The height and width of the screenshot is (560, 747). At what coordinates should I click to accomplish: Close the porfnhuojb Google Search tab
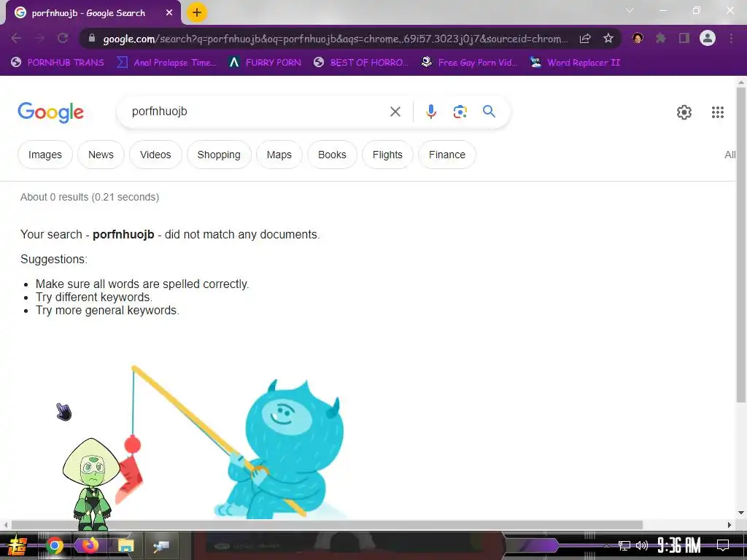[x=169, y=13]
